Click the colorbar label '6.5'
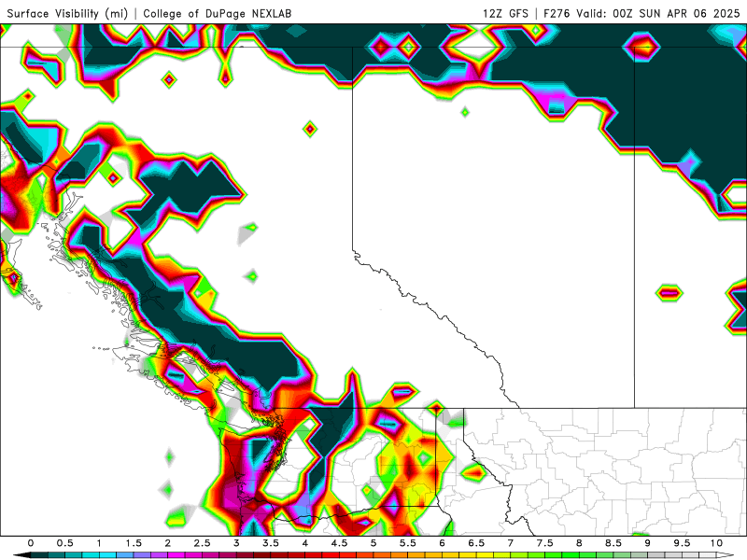The width and height of the screenshot is (747, 560). pos(476,543)
